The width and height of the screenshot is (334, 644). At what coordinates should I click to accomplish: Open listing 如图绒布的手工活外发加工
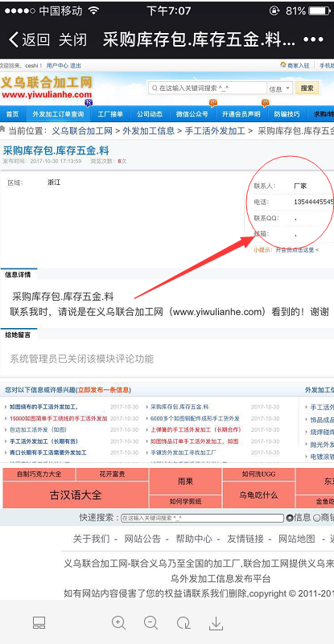click(x=43, y=407)
